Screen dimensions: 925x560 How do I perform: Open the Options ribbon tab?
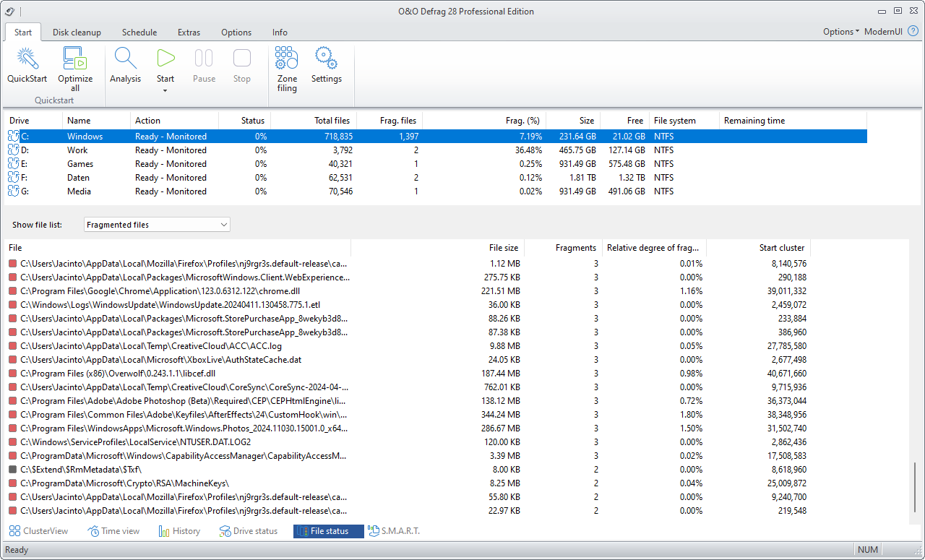tap(236, 33)
